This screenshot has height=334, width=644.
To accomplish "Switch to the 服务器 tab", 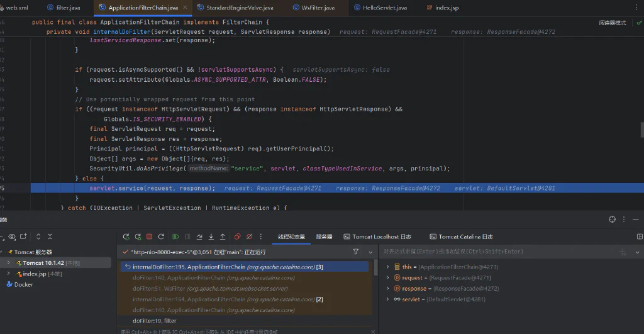I will click(x=324, y=237).
